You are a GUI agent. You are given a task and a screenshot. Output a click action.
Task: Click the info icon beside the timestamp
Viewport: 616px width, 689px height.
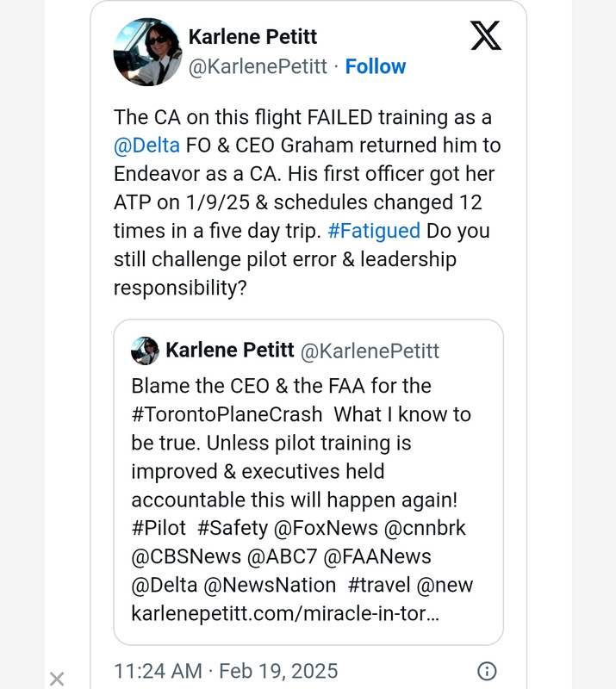(x=487, y=671)
